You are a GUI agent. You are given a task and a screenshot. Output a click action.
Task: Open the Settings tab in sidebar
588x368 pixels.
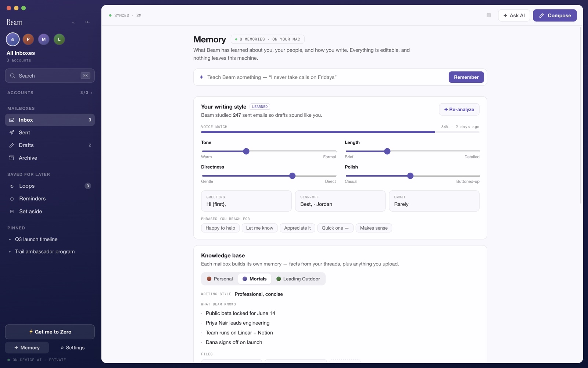(x=72, y=348)
